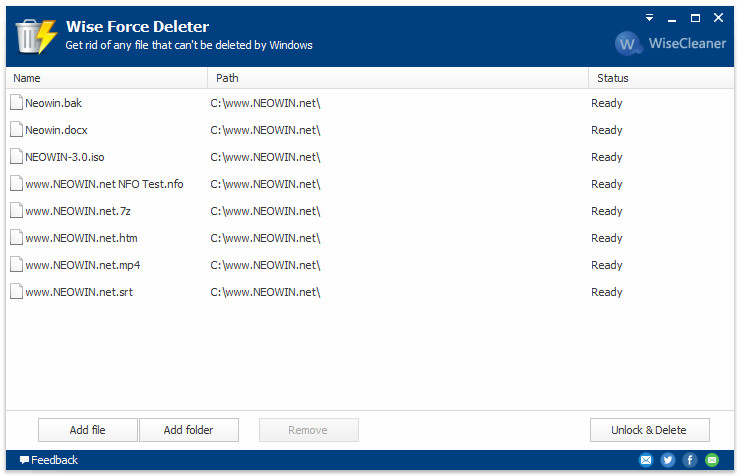The image size is (740, 476).
Task: Select the www.NEOWIN.net.htm file name
Action: pyautogui.click(x=81, y=238)
